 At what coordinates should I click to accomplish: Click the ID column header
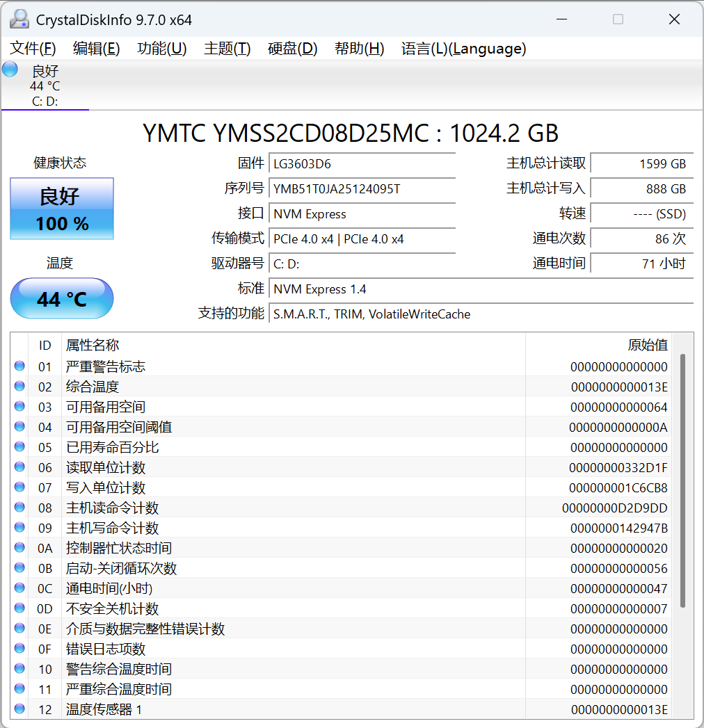tap(45, 345)
